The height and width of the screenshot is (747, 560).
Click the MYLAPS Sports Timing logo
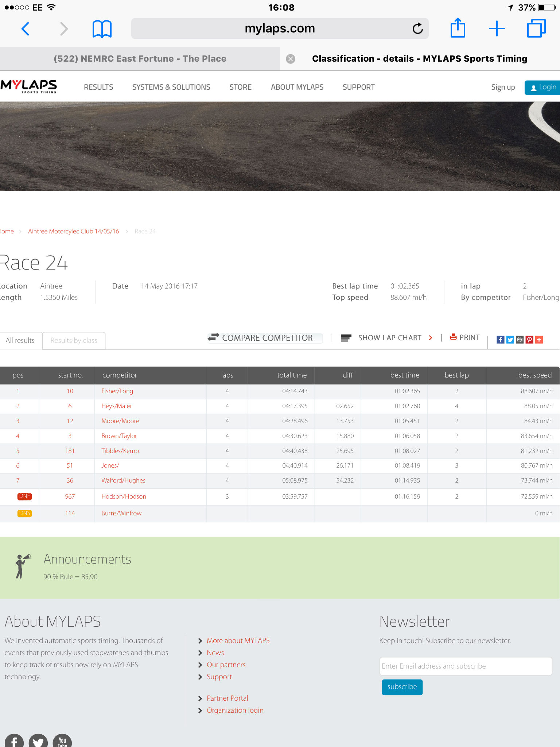tap(28, 87)
